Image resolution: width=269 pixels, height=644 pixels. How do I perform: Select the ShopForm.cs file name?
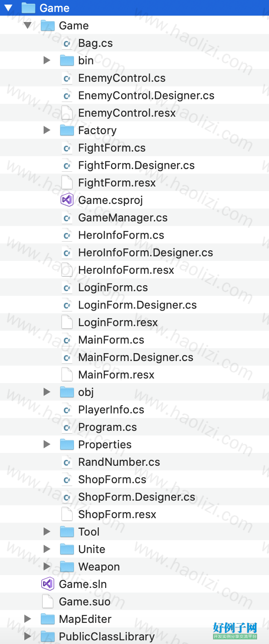(112, 480)
